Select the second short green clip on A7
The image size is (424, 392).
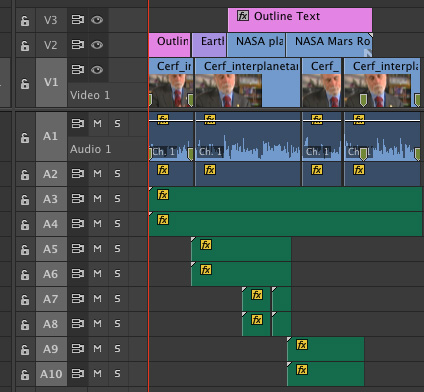[x=281, y=299]
